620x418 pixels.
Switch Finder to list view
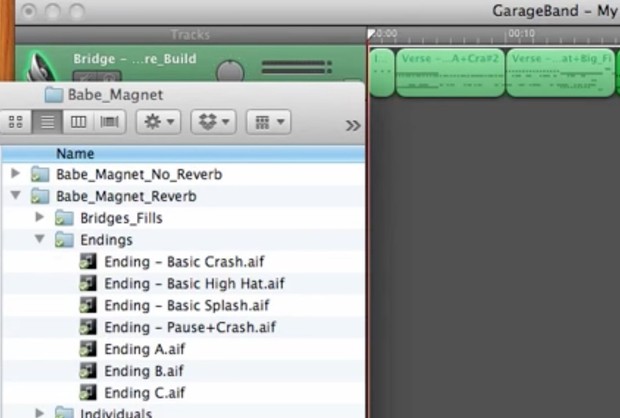[x=47, y=122]
